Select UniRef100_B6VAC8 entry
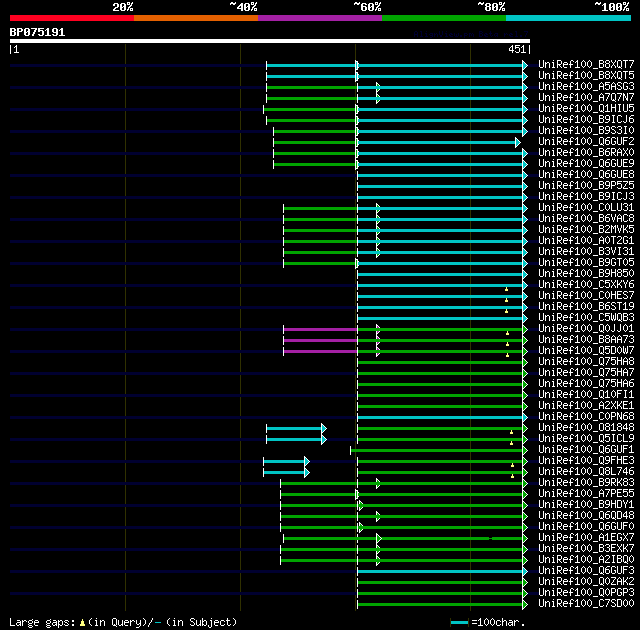This screenshot has height=630, width=640. click(x=586, y=219)
